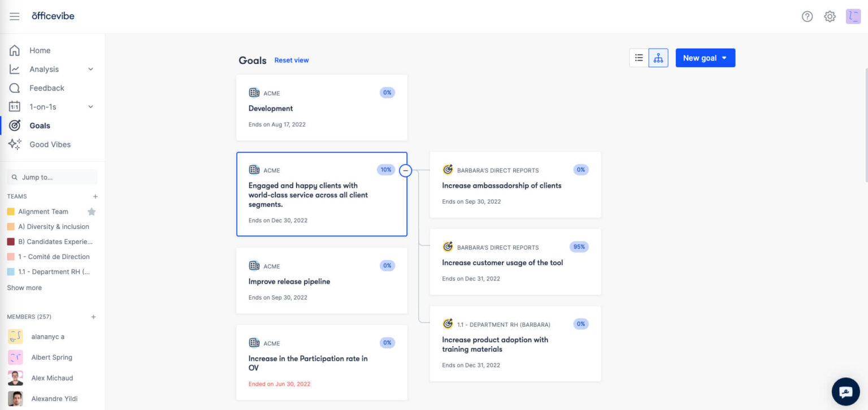Open the chat support bubble
868x410 pixels.
click(845, 391)
